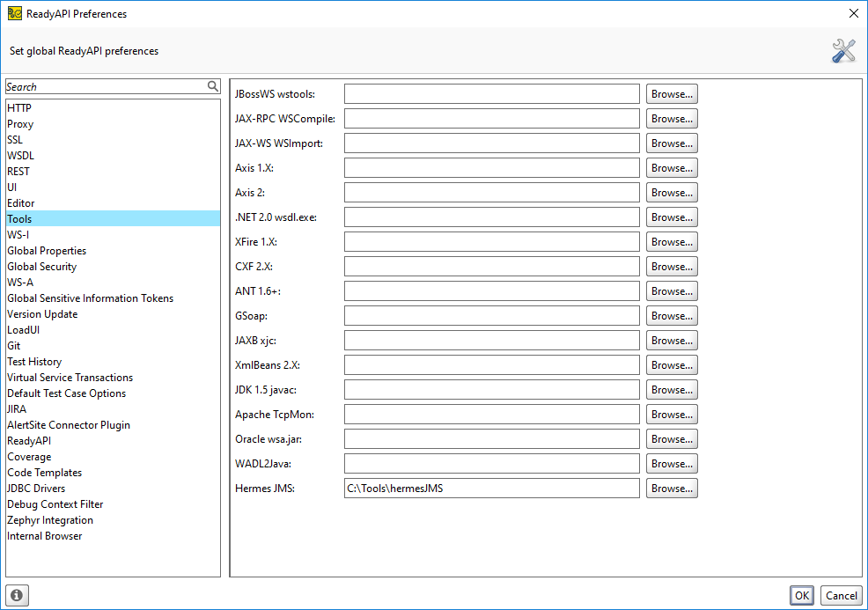868x610 pixels.
Task: Browse for GSoap path
Action: click(672, 315)
